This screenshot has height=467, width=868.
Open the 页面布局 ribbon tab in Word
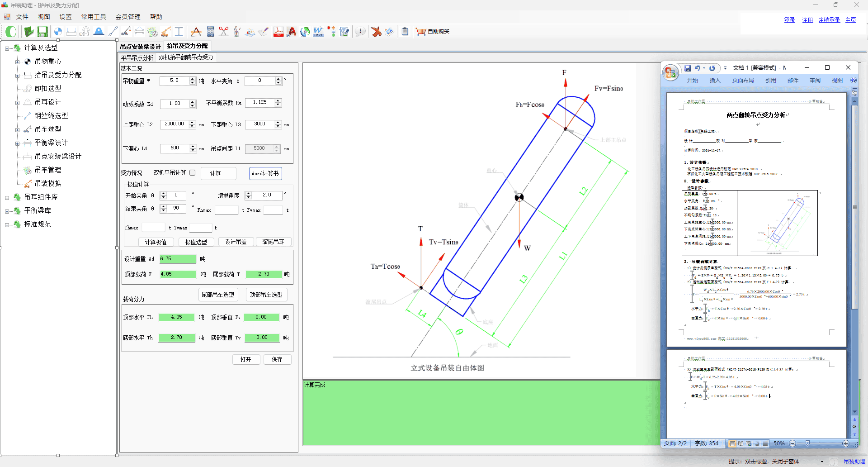pyautogui.click(x=743, y=81)
